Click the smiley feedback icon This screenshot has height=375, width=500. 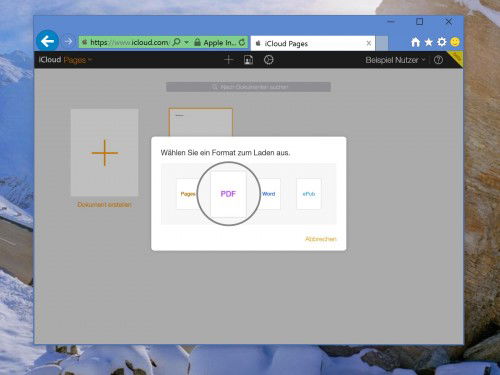click(455, 42)
